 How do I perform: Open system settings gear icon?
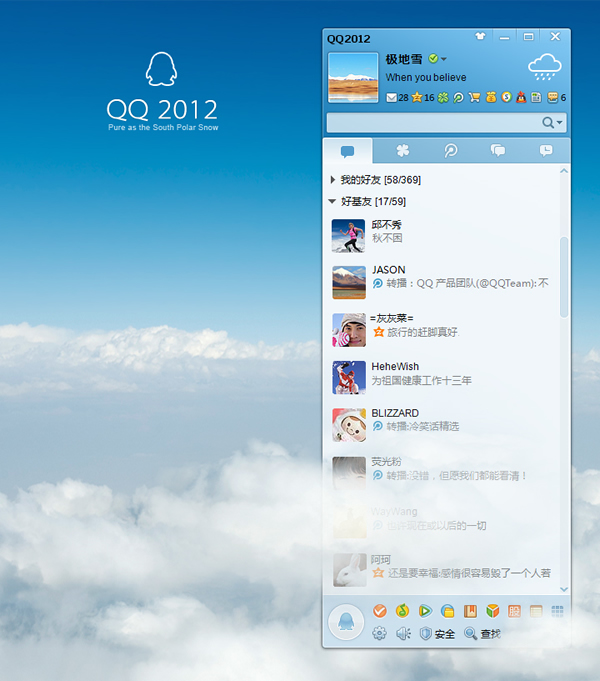379,634
